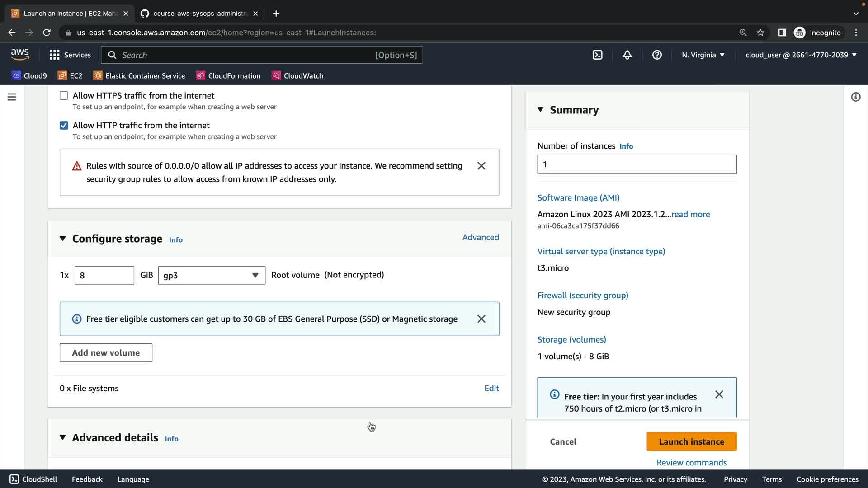Open the CloudWatch shortcut in favorites bar

tap(297, 76)
